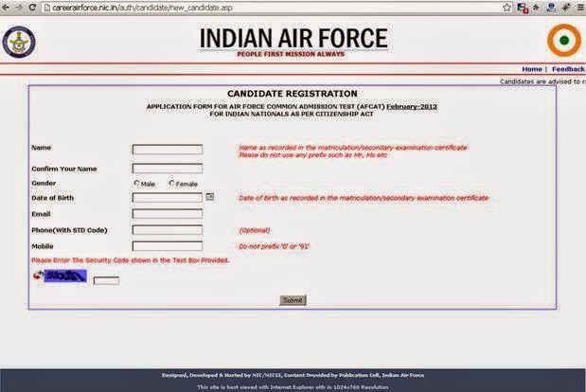Click the tricolour roundel logo
The width and height of the screenshot is (586, 392).
(564, 41)
